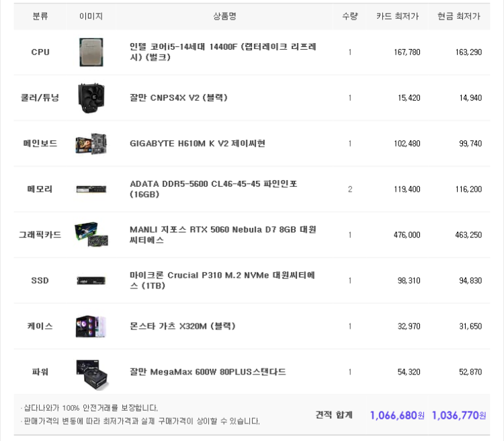
Task: Open the ADATA DDR5-5600 CL46 memory link
Action: [212, 189]
